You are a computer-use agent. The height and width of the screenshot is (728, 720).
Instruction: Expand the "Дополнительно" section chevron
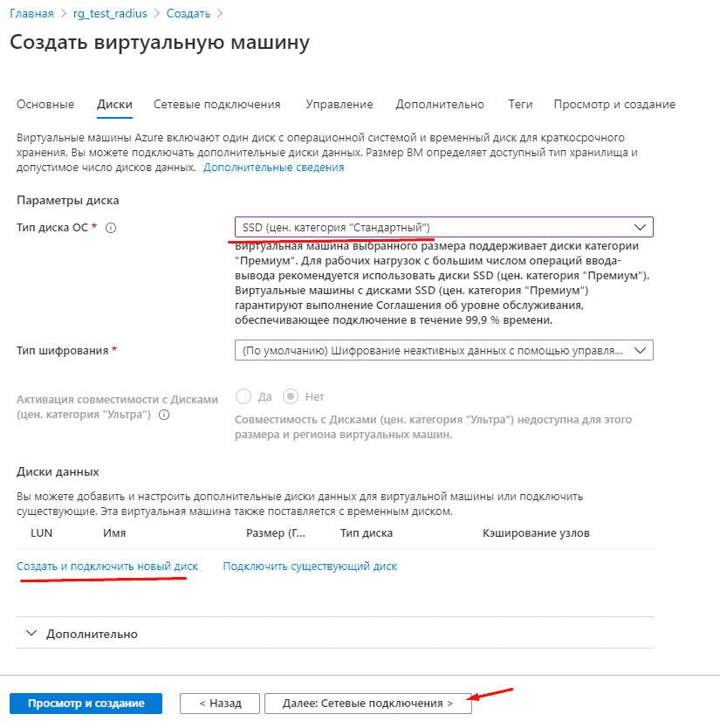[33, 634]
